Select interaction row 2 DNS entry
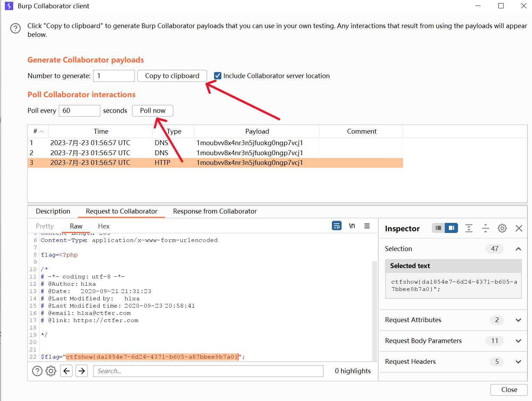 (x=215, y=153)
